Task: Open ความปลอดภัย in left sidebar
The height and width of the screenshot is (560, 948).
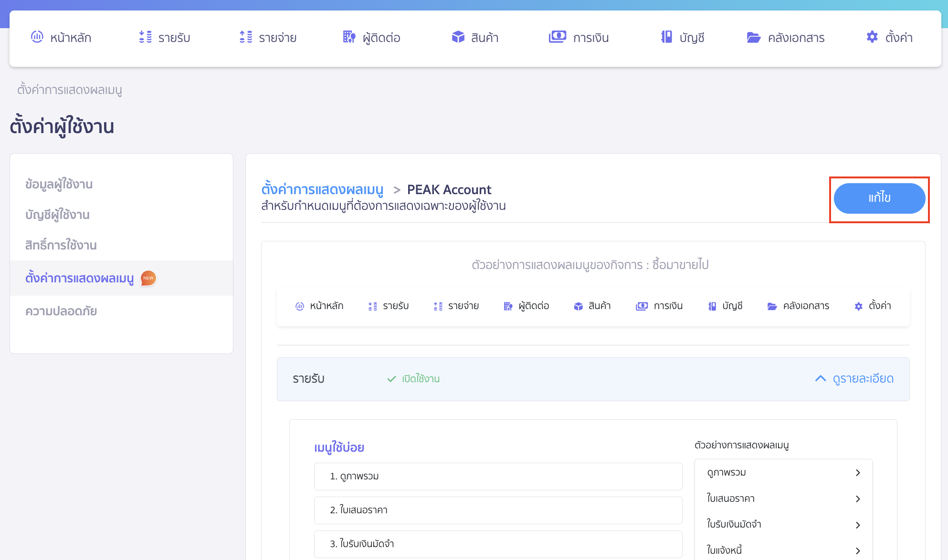Action: point(61,311)
